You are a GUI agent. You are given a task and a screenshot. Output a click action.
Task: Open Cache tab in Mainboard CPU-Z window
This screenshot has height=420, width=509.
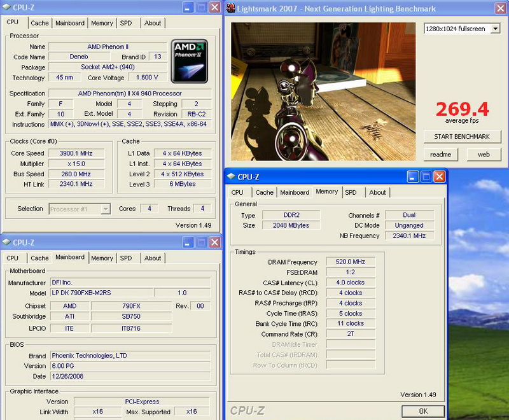pos(39,258)
